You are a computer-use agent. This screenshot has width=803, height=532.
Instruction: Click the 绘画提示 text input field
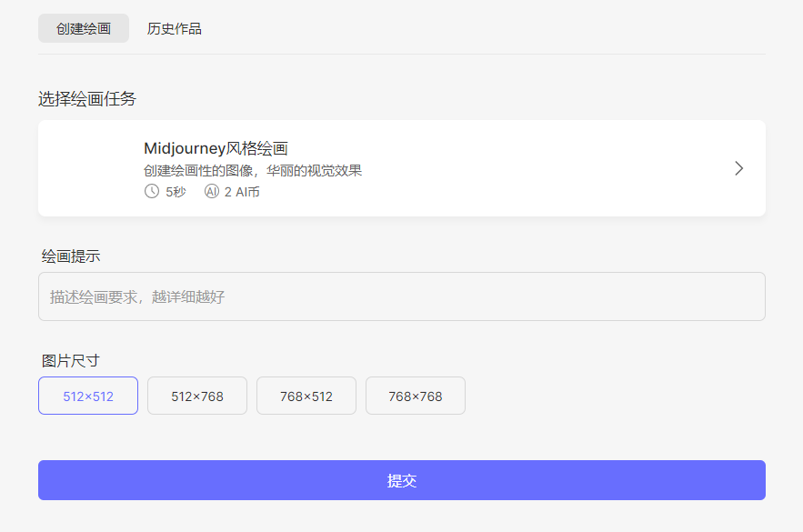point(400,296)
